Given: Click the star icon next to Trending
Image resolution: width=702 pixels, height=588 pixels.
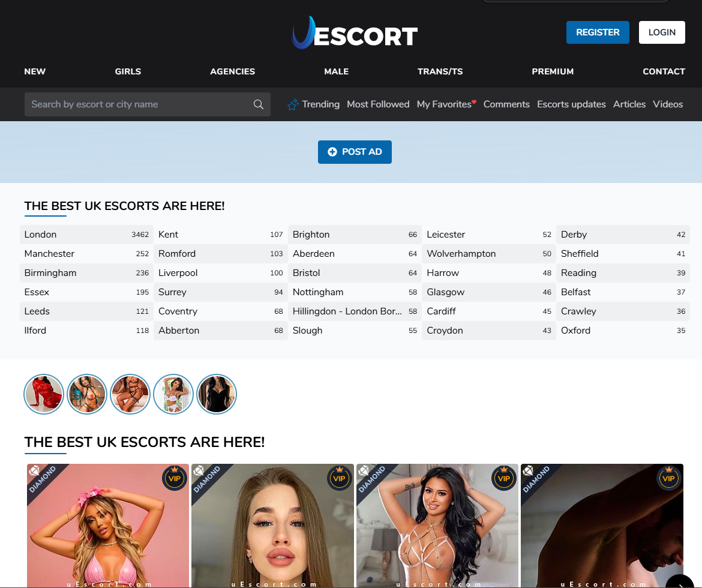Looking at the screenshot, I should coord(293,104).
